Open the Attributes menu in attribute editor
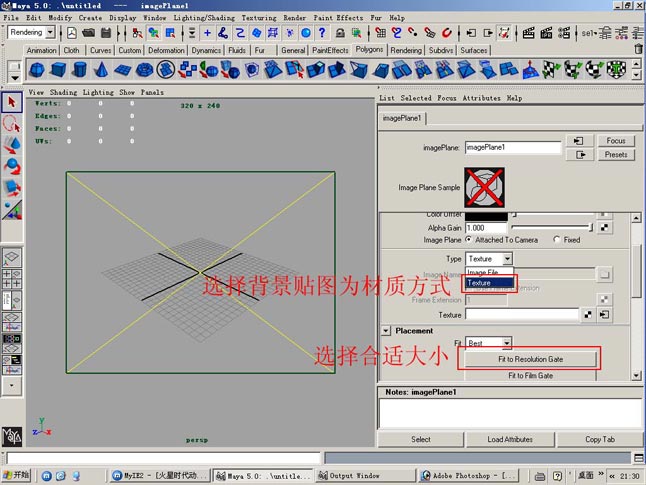The height and width of the screenshot is (485, 646). 481,98
